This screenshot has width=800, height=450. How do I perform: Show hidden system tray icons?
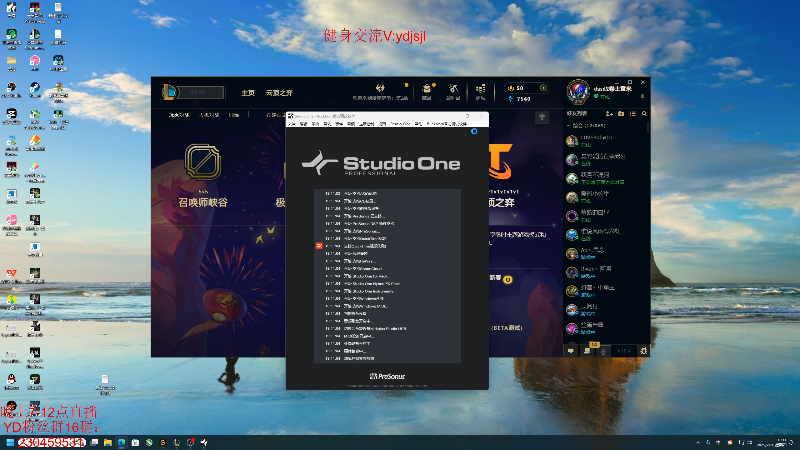697,442
